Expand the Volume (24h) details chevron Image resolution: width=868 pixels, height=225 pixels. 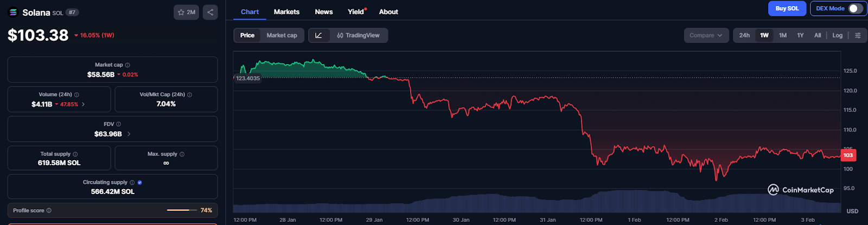[x=83, y=104]
